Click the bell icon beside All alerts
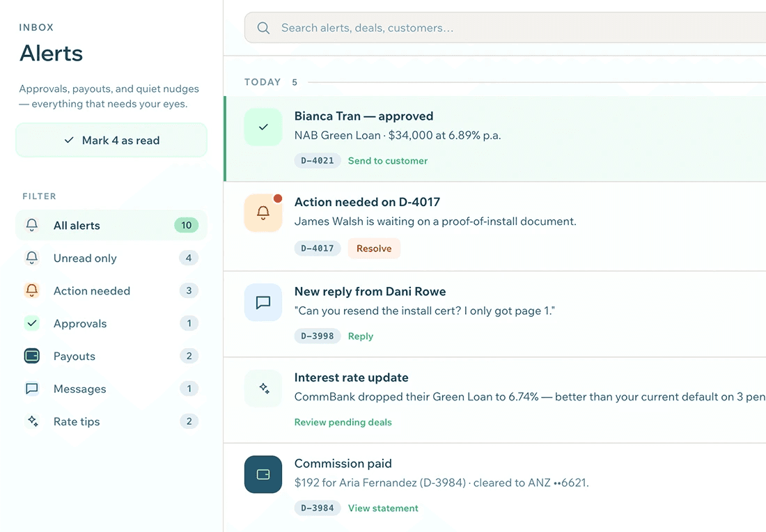Image resolution: width=766 pixels, height=532 pixels. (32, 225)
